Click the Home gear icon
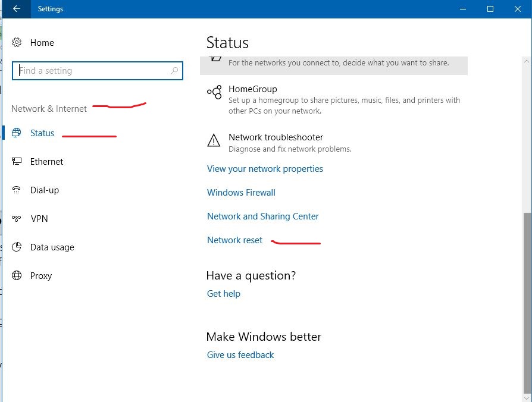 pyautogui.click(x=17, y=42)
